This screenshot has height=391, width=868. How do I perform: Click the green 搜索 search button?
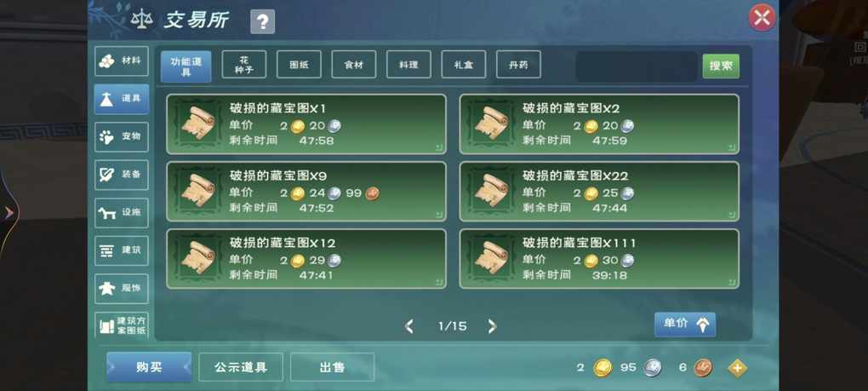[721, 66]
